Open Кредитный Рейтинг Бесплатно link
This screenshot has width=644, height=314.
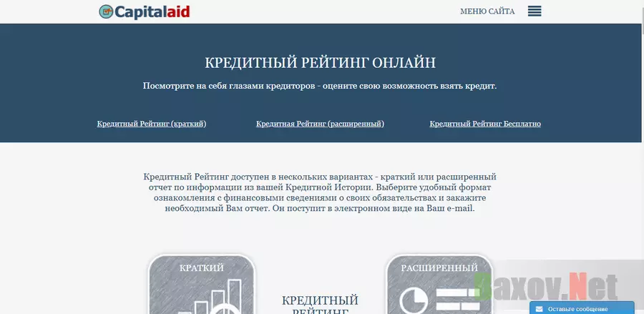pyautogui.click(x=485, y=124)
